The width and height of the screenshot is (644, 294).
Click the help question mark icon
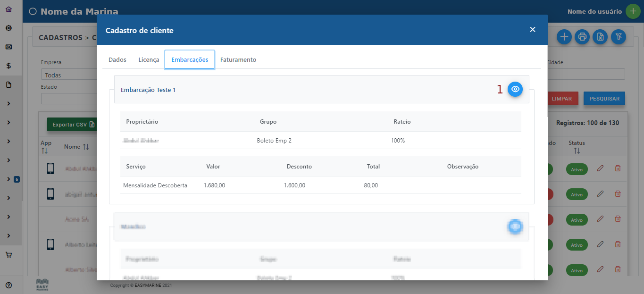8,285
